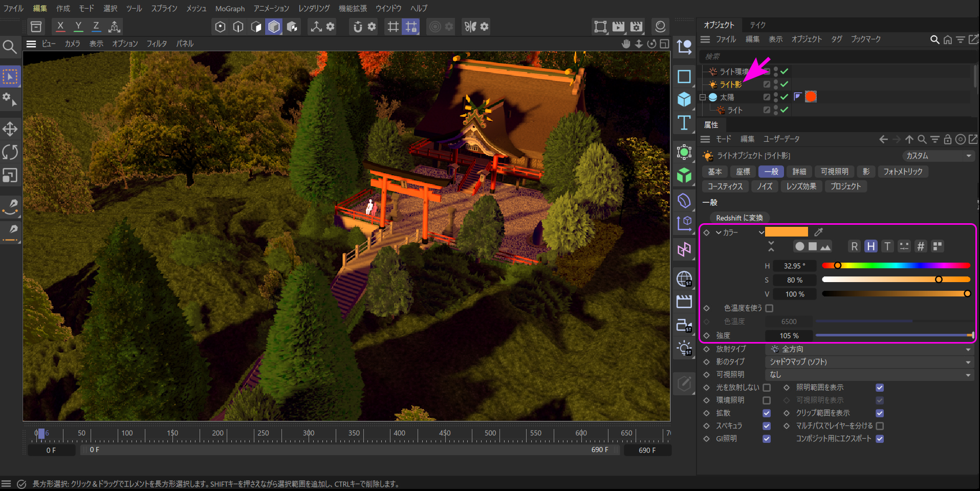Click the cube primitive icon
This screenshot has width=980, height=491.
pyautogui.click(x=684, y=99)
